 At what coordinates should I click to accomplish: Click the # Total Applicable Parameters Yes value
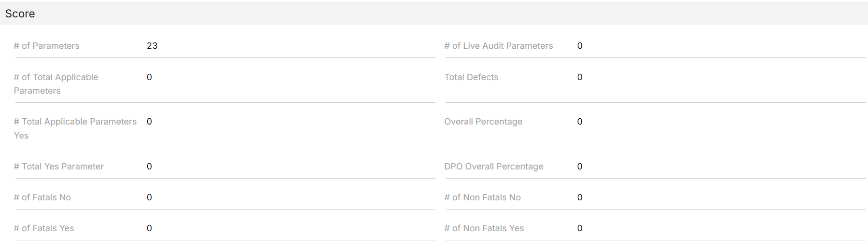pyautogui.click(x=149, y=122)
